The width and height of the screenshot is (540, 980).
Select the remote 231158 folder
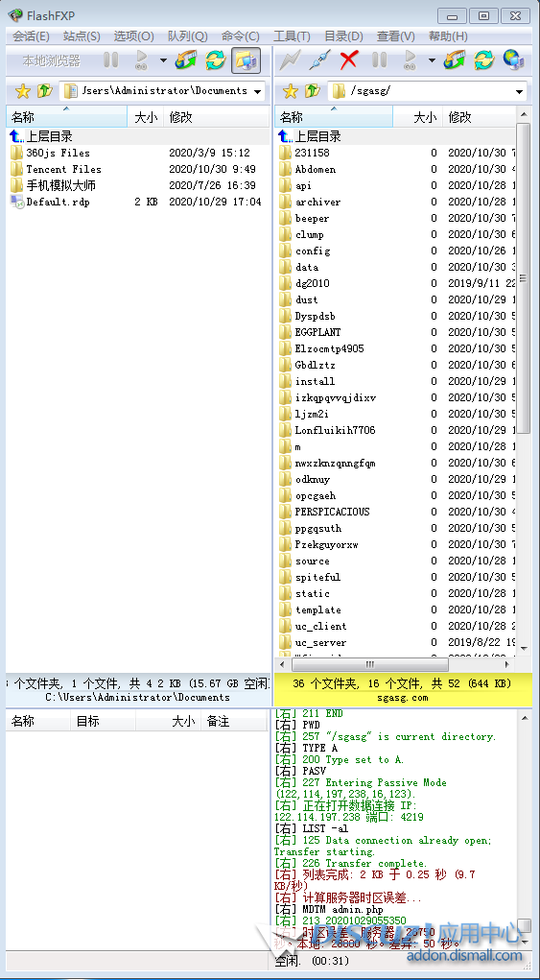point(312,153)
